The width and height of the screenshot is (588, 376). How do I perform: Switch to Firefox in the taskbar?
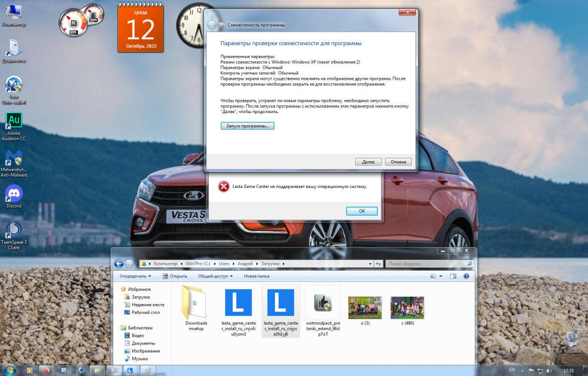(47, 370)
